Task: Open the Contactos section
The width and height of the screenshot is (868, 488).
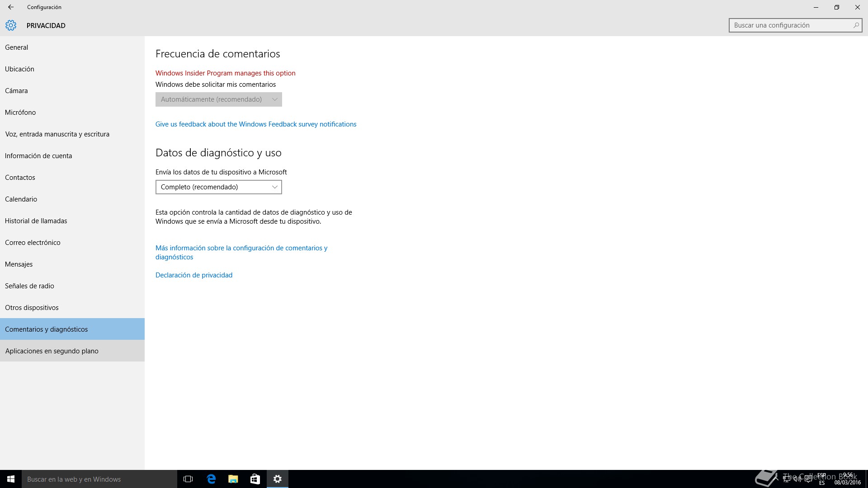Action: point(72,177)
